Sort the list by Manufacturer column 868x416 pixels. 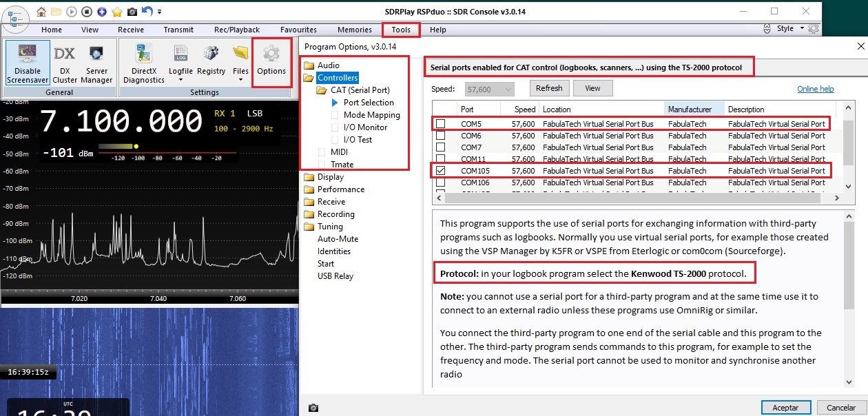tap(695, 109)
